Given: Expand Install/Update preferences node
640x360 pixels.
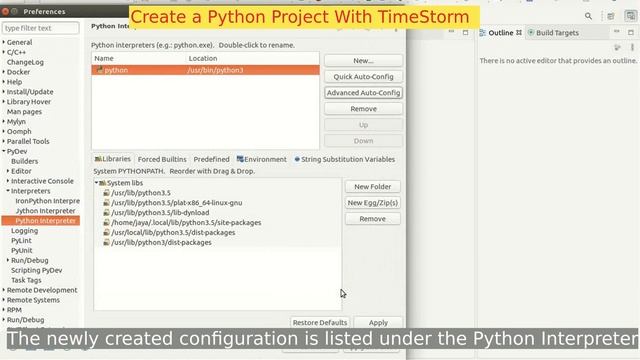Looking at the screenshot, I should click(x=4, y=91).
